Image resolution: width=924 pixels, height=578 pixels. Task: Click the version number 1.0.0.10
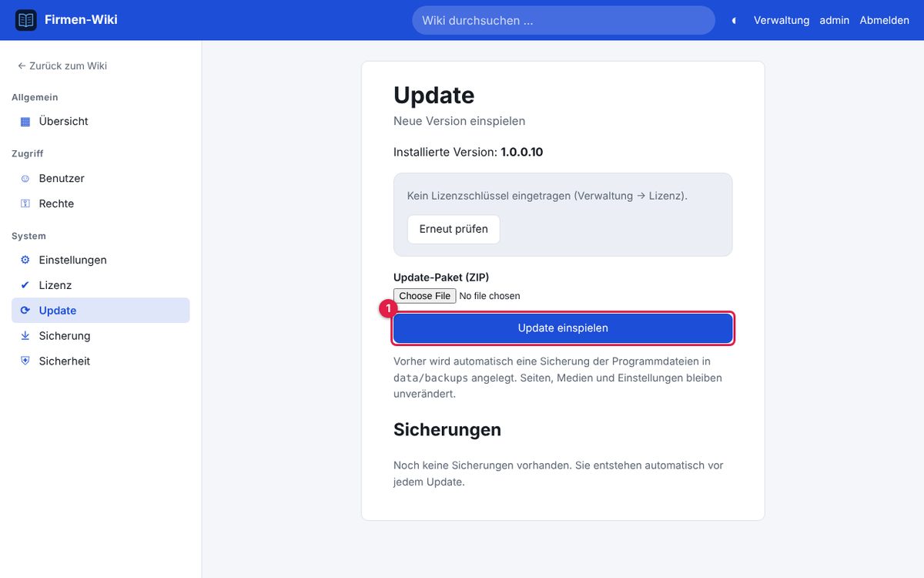pos(522,153)
